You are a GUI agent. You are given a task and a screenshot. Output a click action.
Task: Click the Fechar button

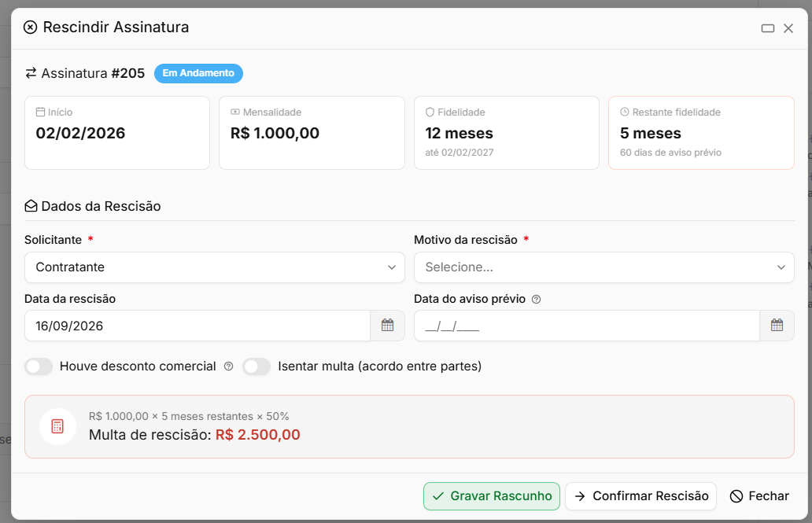(x=759, y=496)
